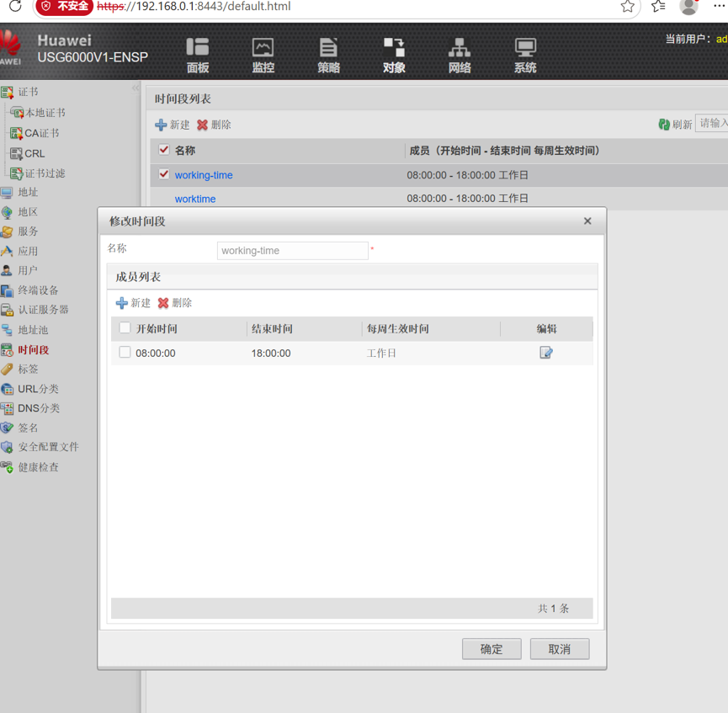Click the 18:00:00 end time cell
Viewport: 728px width, 713px height.
[271, 353]
